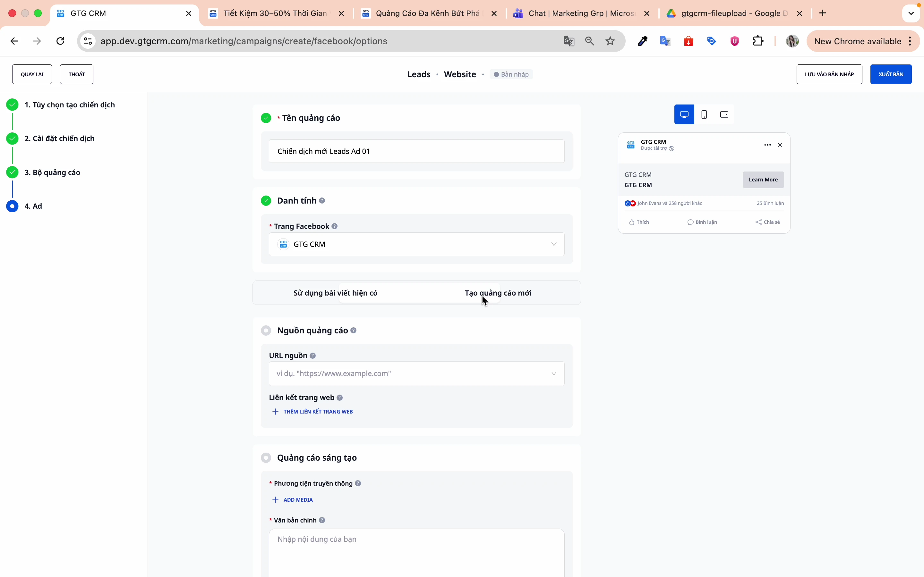The height and width of the screenshot is (577, 924).
Task: Open more options on the ad preview card
Action: pyautogui.click(x=767, y=145)
